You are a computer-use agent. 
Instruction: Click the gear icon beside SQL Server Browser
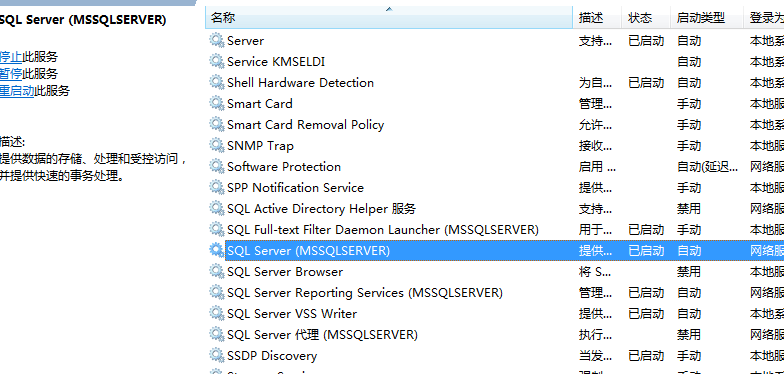click(216, 271)
